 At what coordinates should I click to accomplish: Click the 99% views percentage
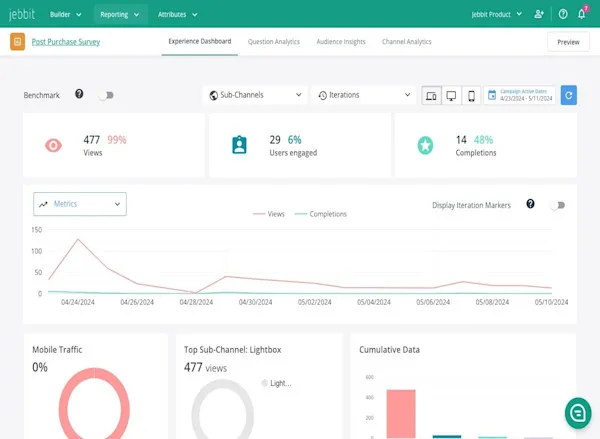click(117, 140)
